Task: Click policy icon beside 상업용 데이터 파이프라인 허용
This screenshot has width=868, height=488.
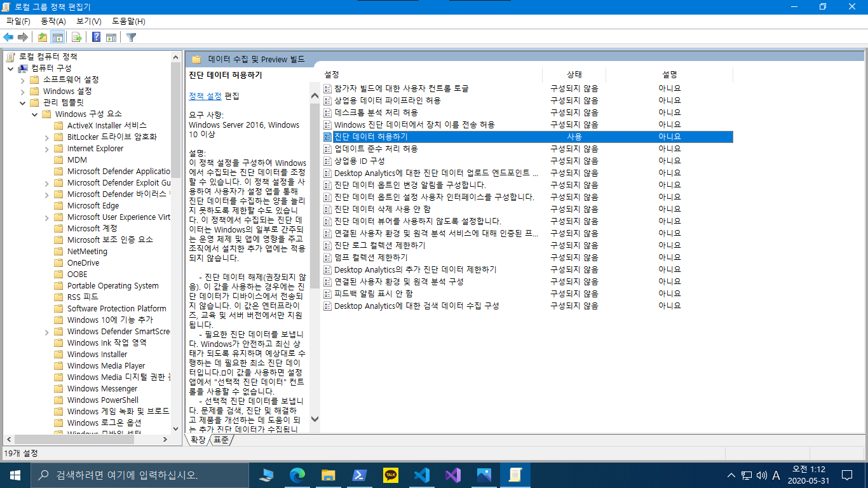Action: [328, 100]
